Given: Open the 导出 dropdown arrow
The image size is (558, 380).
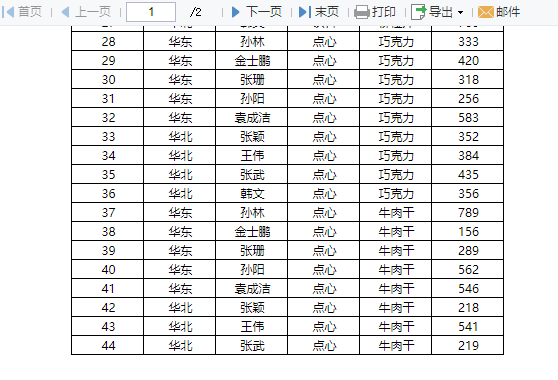Looking at the screenshot, I should [460, 12].
